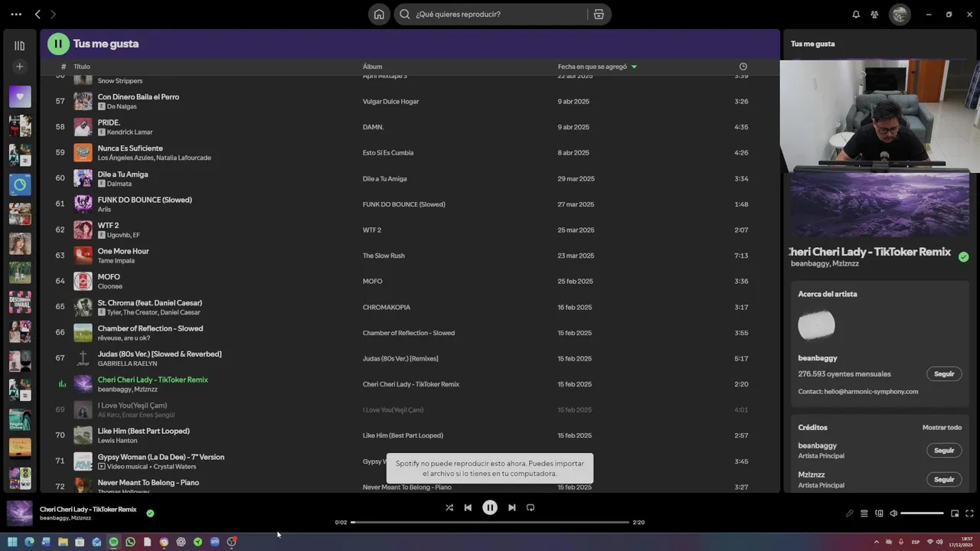Expand hidden system tray icons

coord(877,542)
